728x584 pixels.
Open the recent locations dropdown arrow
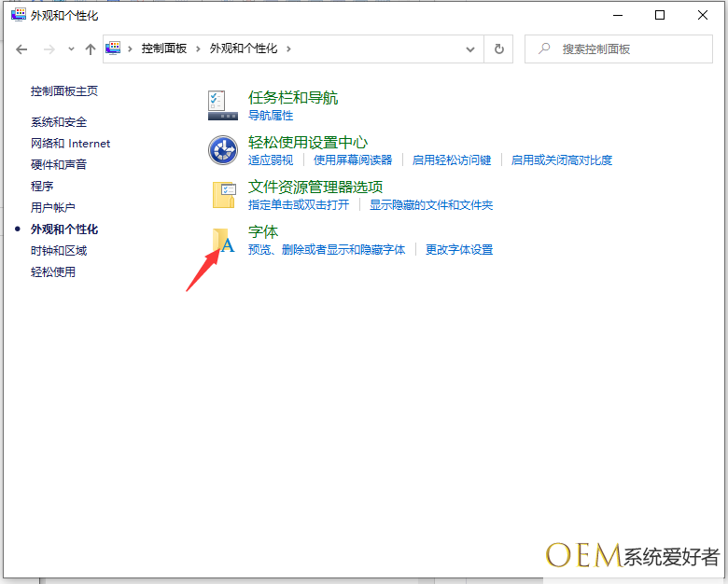pyautogui.click(x=71, y=49)
